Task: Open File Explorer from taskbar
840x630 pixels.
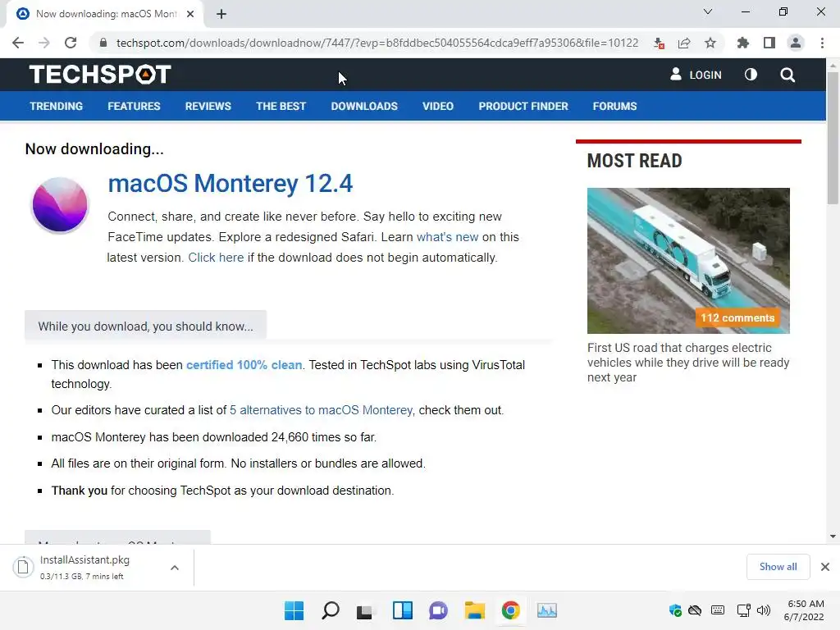Action: pos(475,610)
